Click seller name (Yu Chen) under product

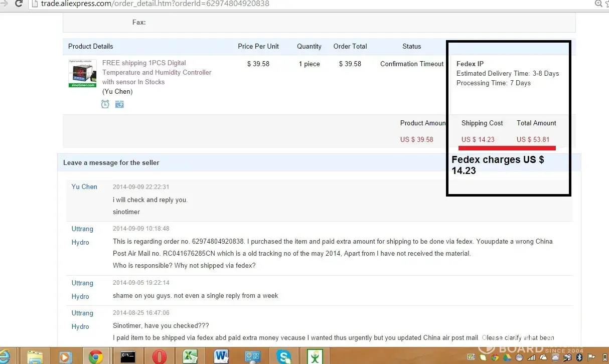point(117,91)
